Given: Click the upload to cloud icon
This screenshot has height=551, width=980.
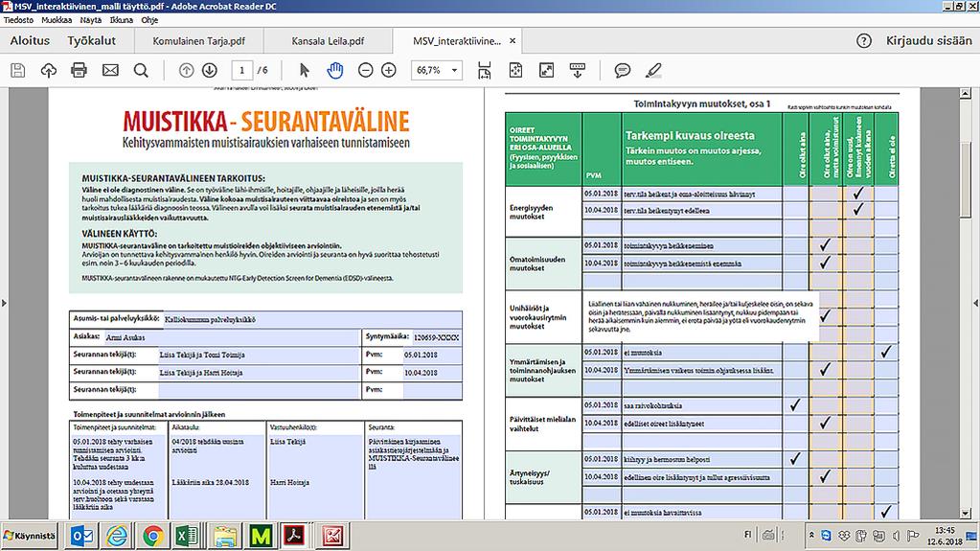Looking at the screenshot, I should click(49, 71).
